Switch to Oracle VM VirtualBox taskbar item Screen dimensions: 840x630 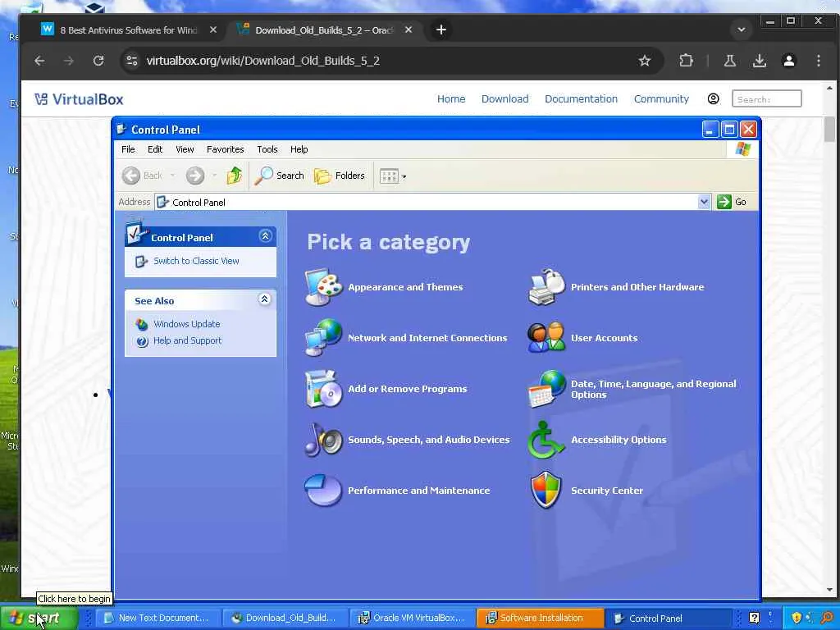tap(413, 619)
